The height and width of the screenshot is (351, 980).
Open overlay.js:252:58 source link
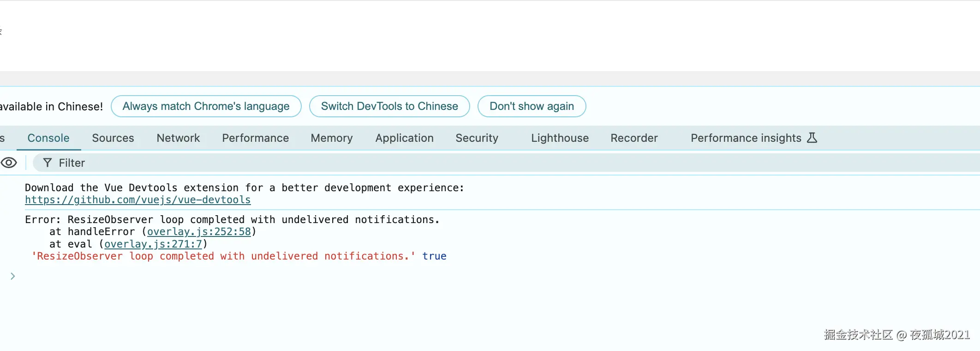199,232
